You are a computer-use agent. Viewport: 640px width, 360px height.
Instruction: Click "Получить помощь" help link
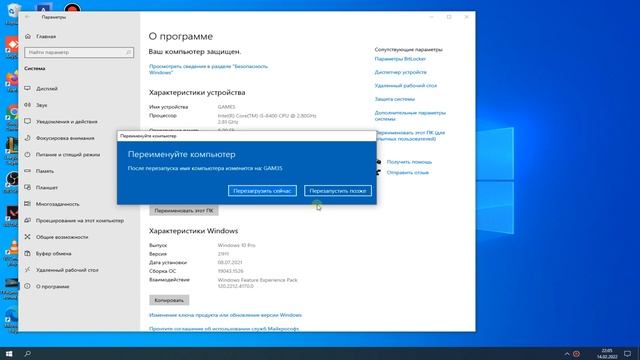[x=409, y=162]
